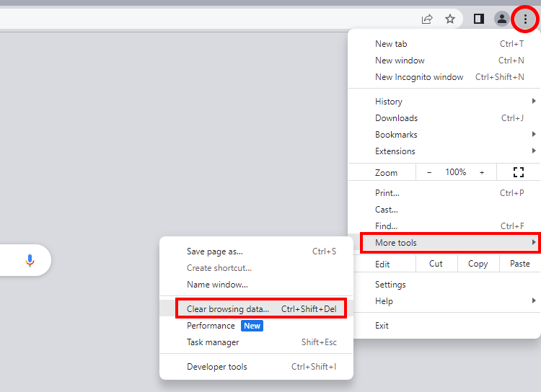Click the share page icon
This screenshot has width=541, height=392.
pyautogui.click(x=427, y=19)
